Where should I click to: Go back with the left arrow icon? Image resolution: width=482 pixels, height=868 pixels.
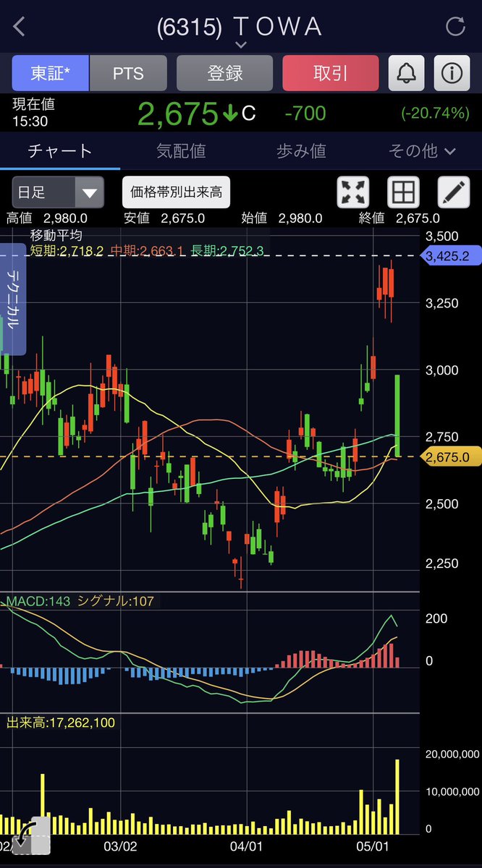click(19, 27)
